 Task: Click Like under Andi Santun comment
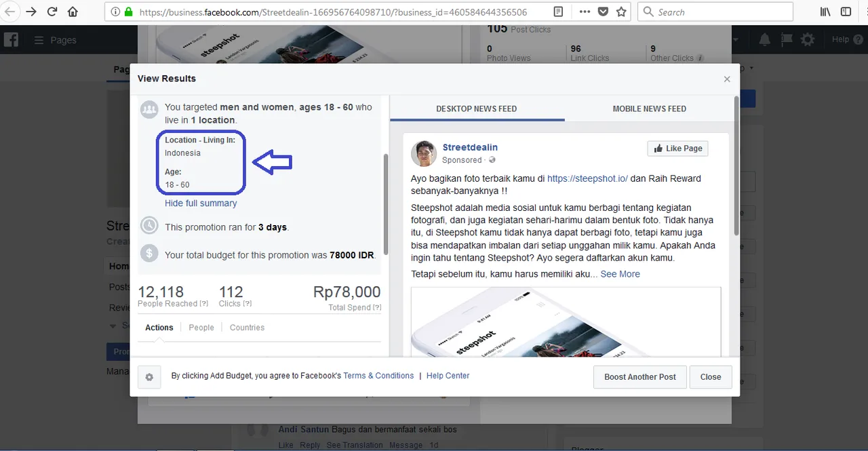[285, 445]
